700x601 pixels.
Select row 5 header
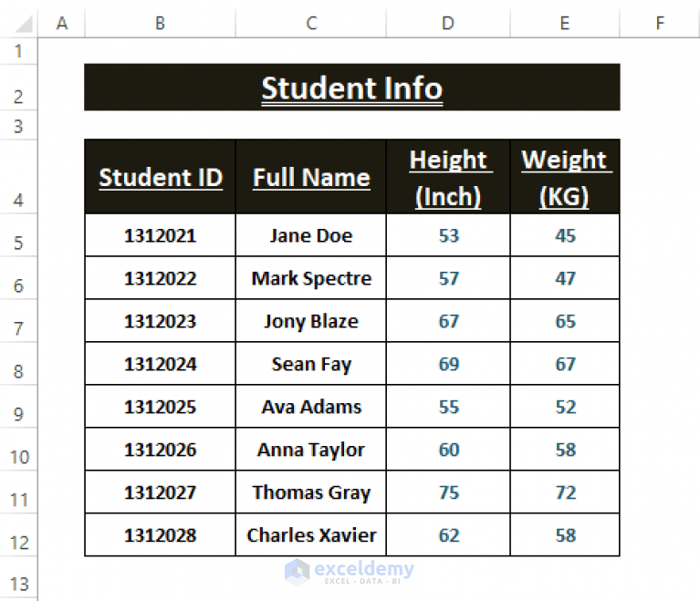[18, 235]
